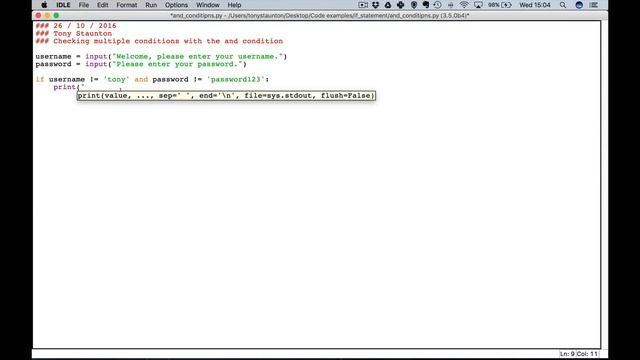Click the 'tony' string literal
The width and height of the screenshot is (640, 360).
pyautogui.click(x=116, y=79)
